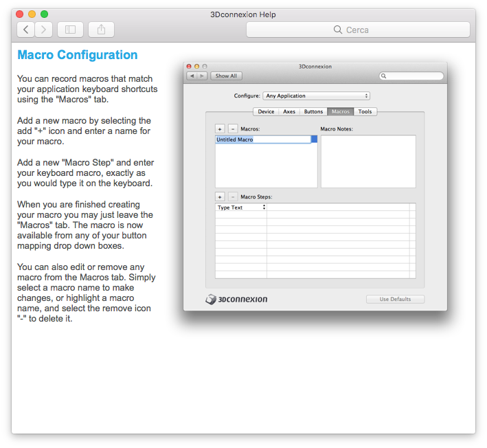Select the Macros tab

(341, 111)
